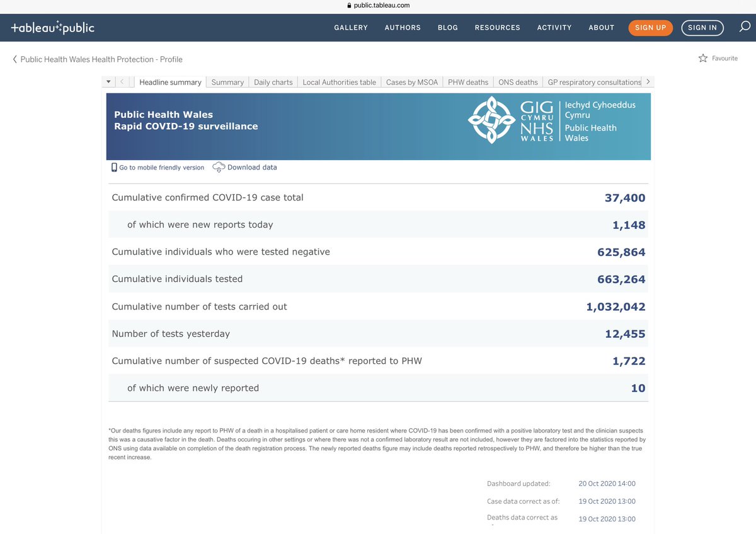Select the Headline summary tab

tap(170, 82)
